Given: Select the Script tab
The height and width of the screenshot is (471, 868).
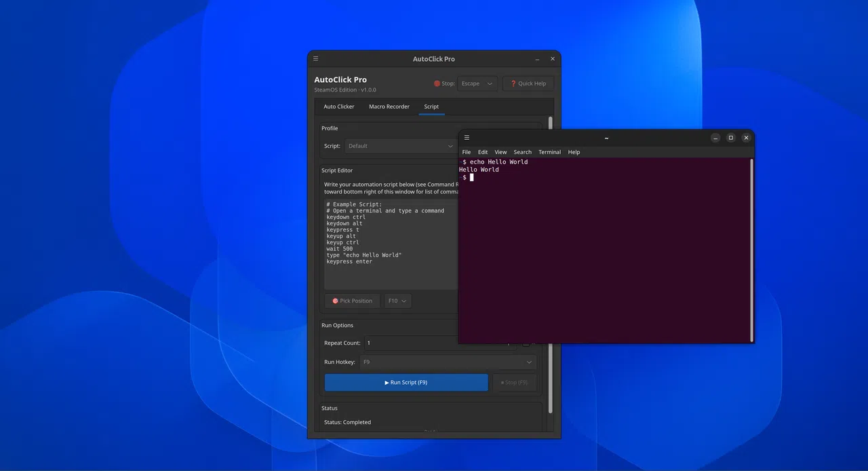Looking at the screenshot, I should pos(431,107).
